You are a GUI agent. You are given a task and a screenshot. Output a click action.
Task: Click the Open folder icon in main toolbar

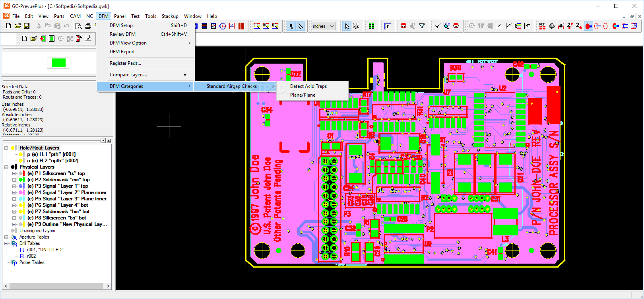pos(17,26)
